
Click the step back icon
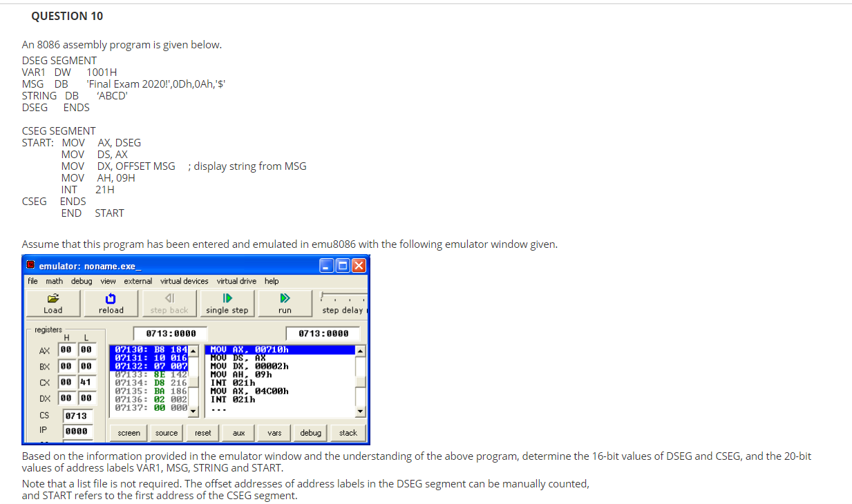169,302
